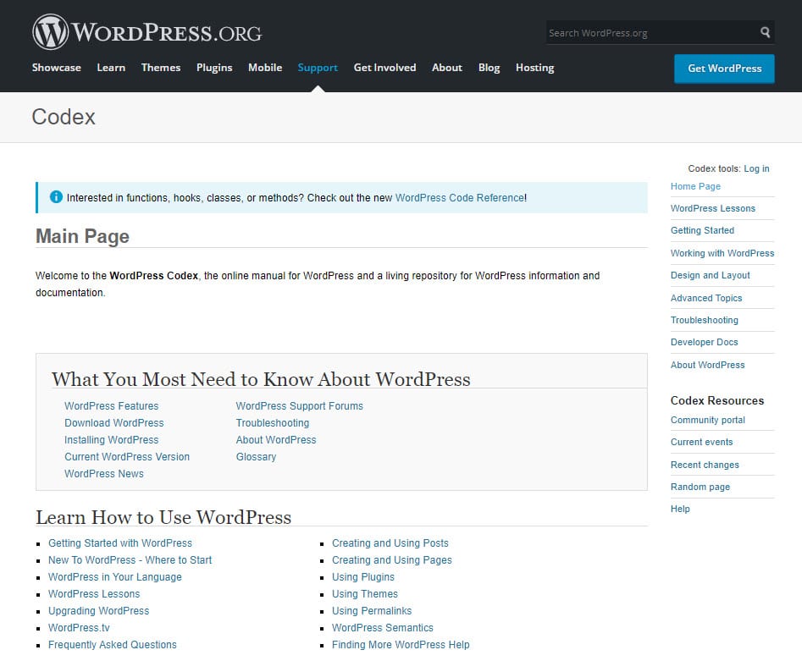Click the info icon in the notice banner
Image resolution: width=802 pixels, height=672 pixels.
coord(56,196)
